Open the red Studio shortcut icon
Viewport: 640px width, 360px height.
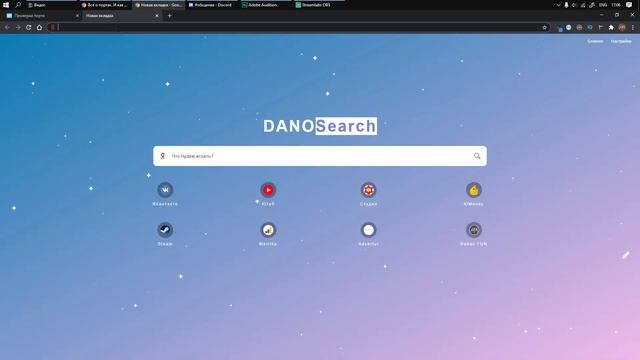369,190
